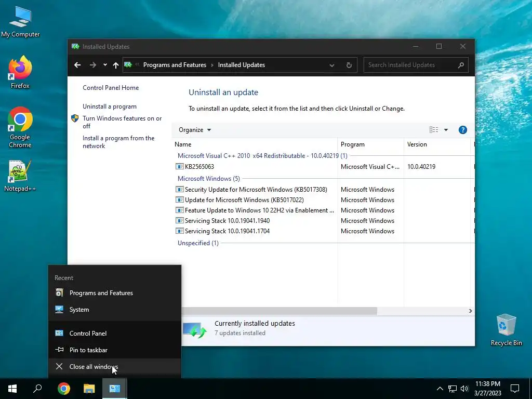Click the network tray icon
The width and height of the screenshot is (532, 399).
click(453, 389)
